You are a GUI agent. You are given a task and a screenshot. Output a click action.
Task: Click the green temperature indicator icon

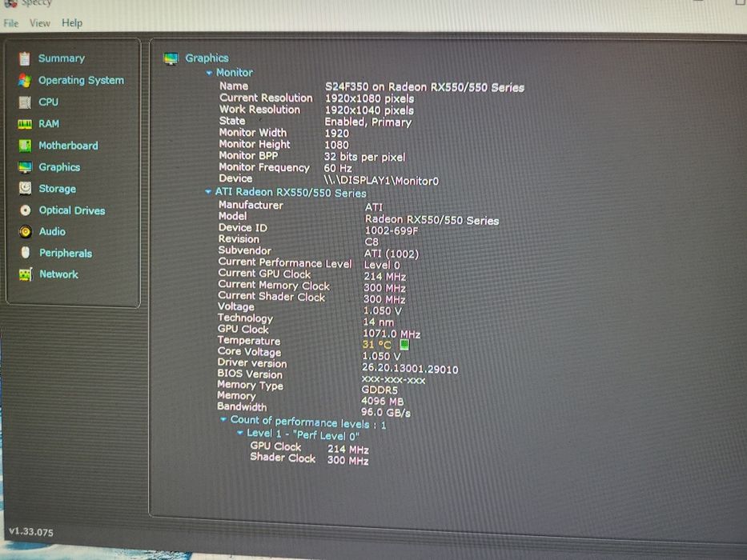tap(404, 344)
